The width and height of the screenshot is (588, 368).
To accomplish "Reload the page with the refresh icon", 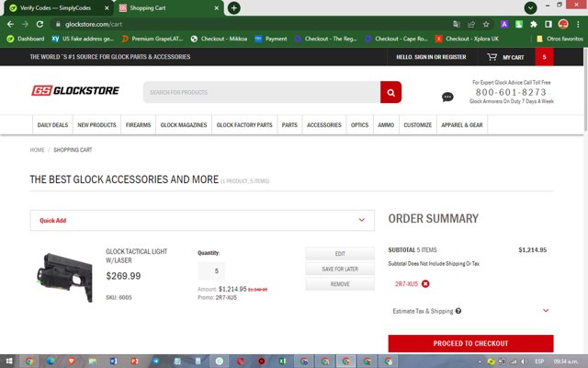I will point(40,24).
